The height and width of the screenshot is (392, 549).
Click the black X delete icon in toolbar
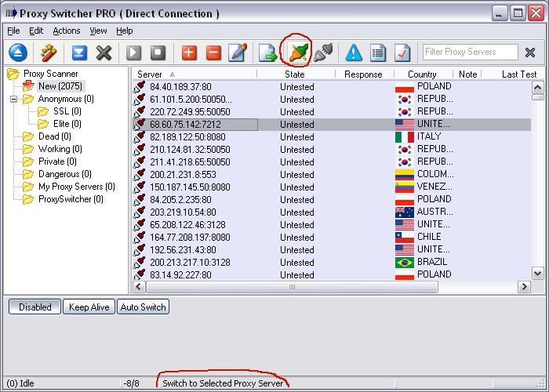pos(104,53)
